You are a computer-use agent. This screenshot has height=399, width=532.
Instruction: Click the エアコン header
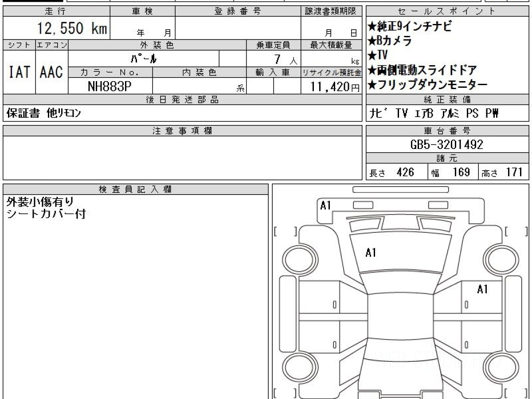[x=52, y=45]
